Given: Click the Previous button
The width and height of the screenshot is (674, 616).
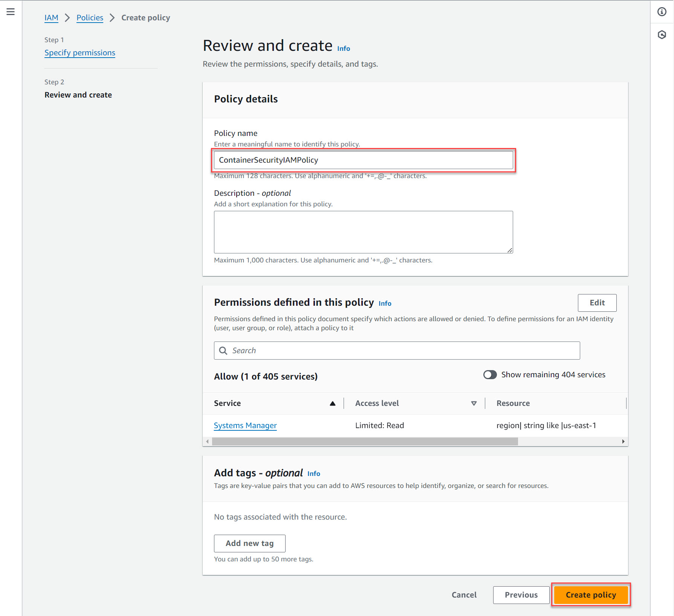Looking at the screenshot, I should point(521,595).
